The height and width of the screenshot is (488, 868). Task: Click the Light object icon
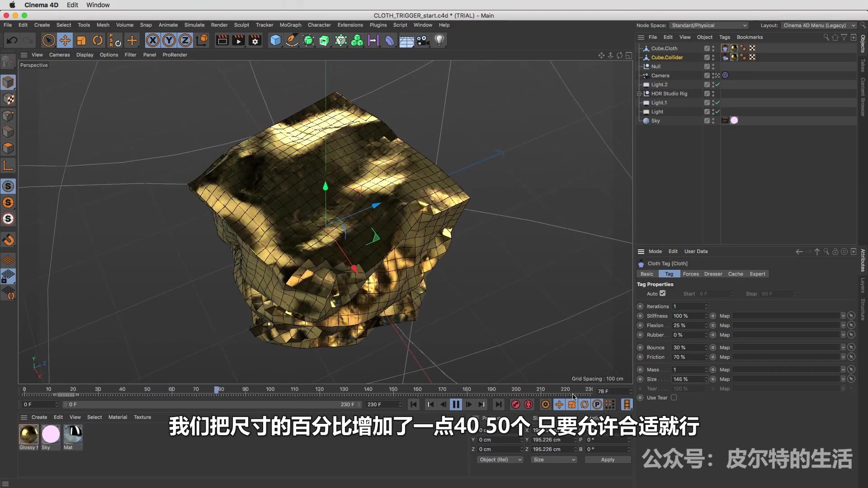(439, 41)
